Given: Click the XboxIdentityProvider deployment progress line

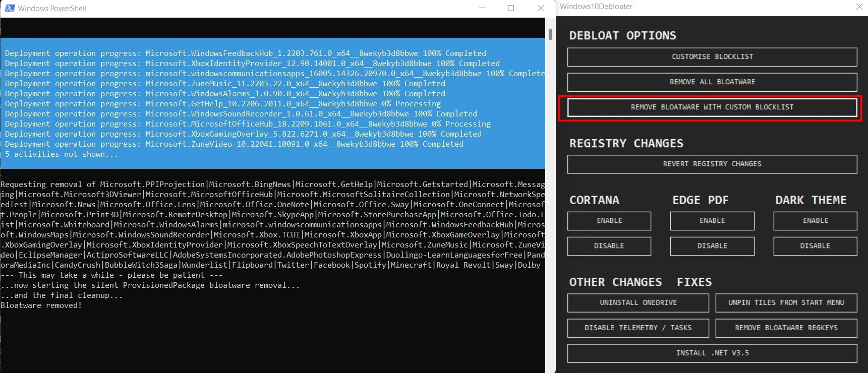Looking at the screenshot, I should point(252,64).
